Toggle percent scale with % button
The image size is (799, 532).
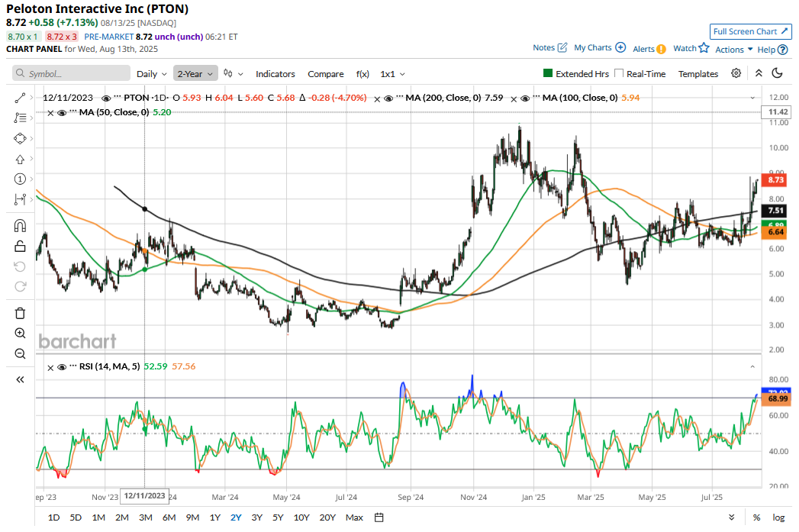[x=757, y=517]
